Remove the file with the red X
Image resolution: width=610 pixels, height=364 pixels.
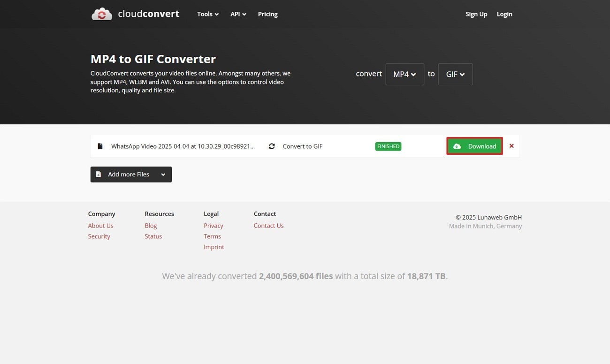tap(511, 146)
